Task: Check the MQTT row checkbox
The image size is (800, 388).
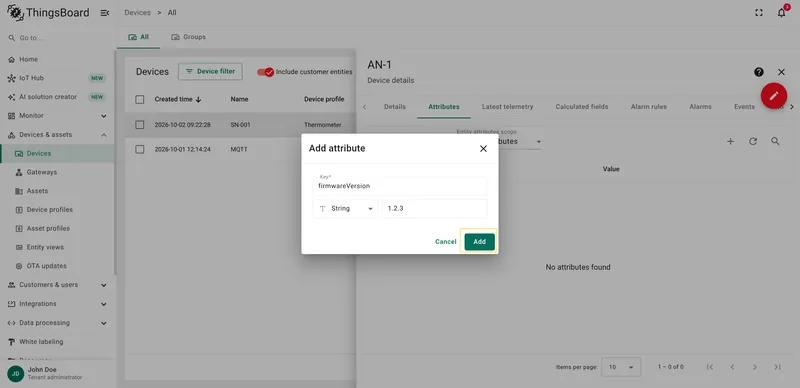Action: [x=140, y=150]
